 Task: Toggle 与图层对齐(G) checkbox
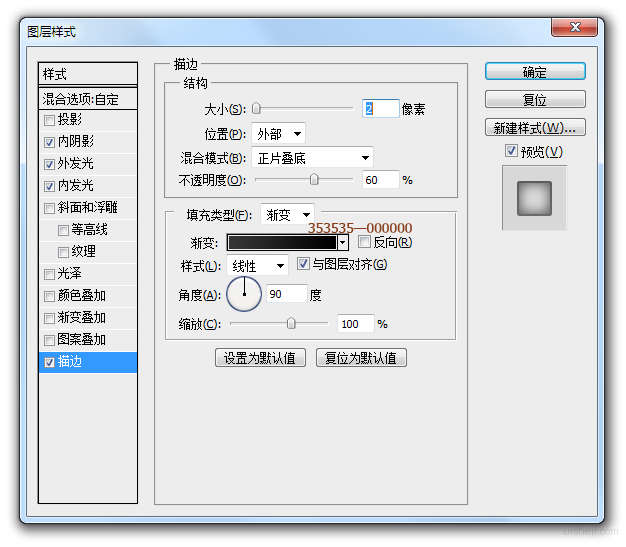click(x=303, y=264)
